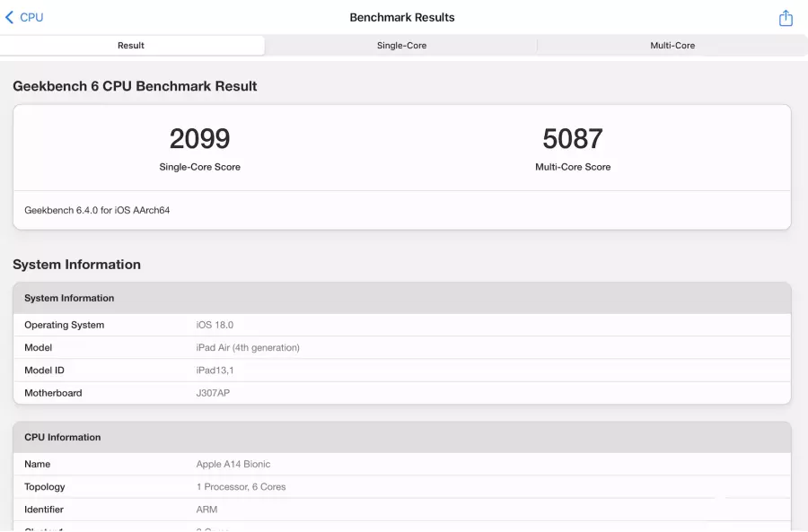The height and width of the screenshot is (532, 808).
Task: Click the System Information table header bar
Action: point(402,298)
